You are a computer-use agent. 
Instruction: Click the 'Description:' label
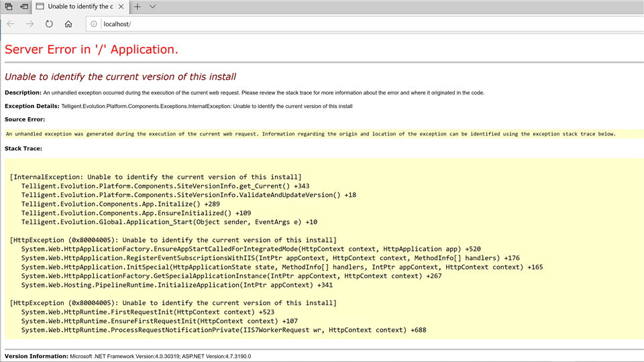point(23,93)
